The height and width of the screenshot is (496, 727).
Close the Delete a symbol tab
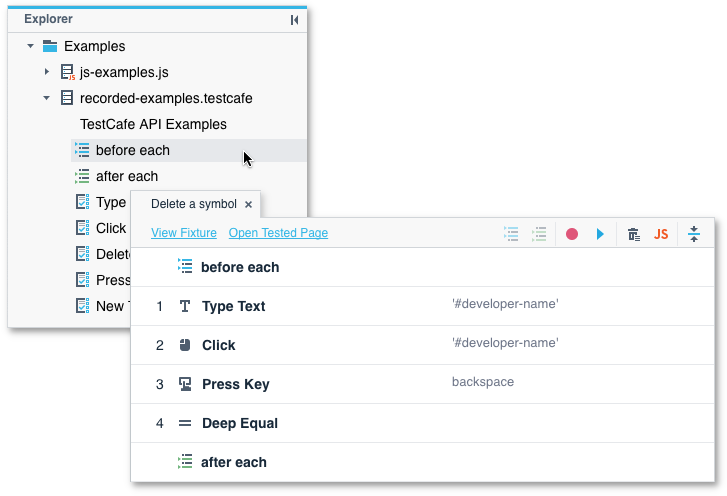(249, 204)
